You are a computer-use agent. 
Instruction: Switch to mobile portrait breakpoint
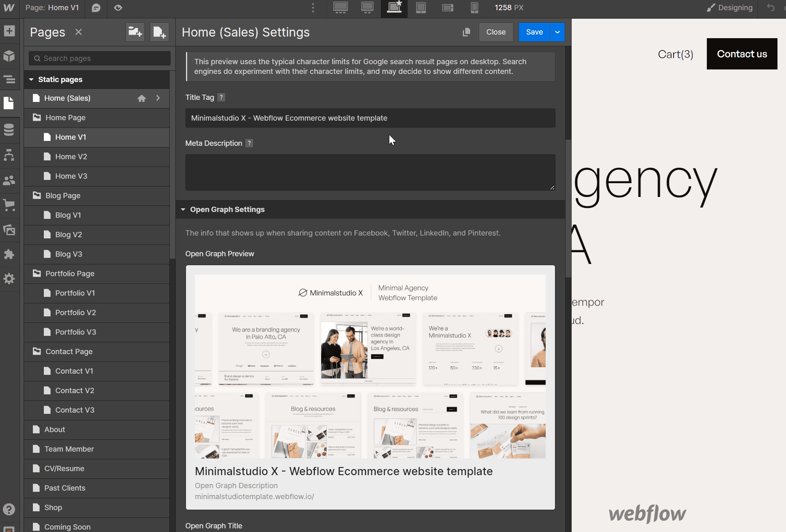pos(474,8)
